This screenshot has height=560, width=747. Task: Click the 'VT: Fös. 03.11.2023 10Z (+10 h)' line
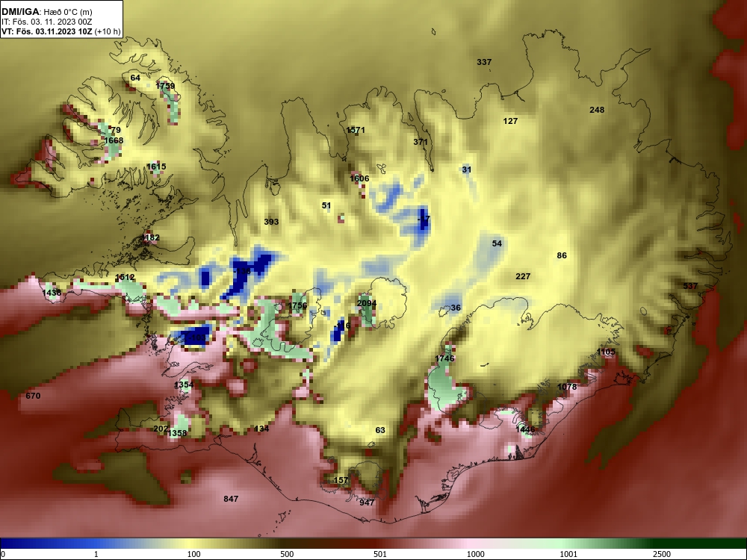(61, 32)
